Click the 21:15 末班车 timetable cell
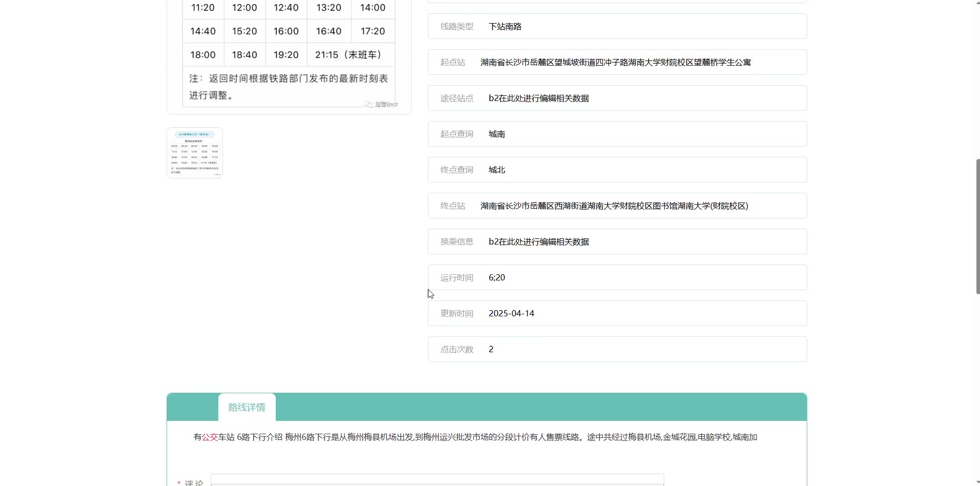This screenshot has width=980, height=486. [x=349, y=55]
